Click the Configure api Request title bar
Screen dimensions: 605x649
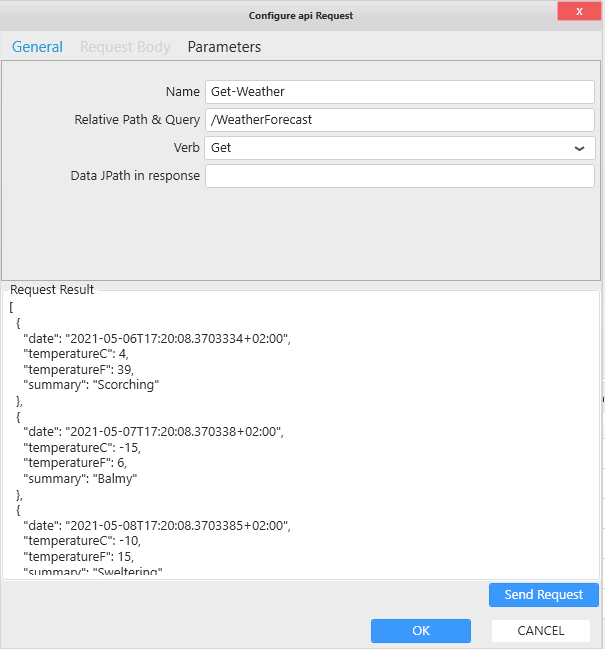[300, 15]
